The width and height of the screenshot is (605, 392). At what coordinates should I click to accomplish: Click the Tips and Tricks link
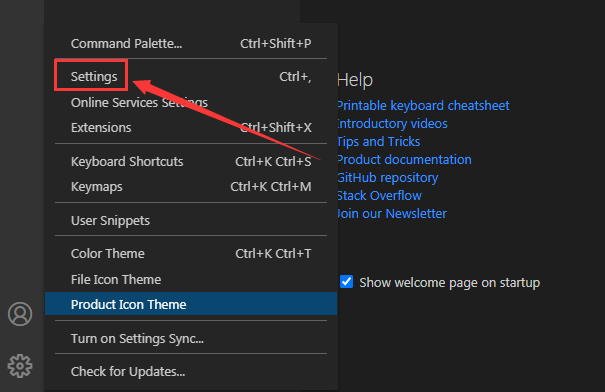pos(379,142)
